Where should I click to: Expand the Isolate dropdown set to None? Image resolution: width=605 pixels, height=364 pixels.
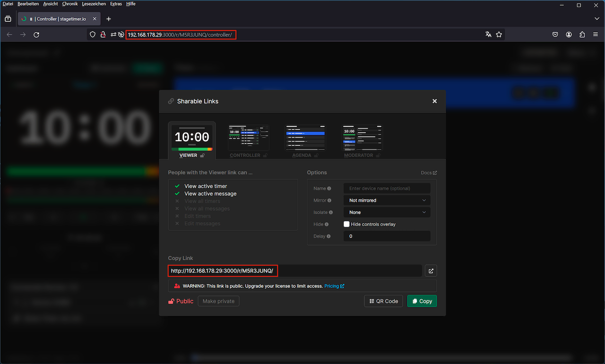387,212
